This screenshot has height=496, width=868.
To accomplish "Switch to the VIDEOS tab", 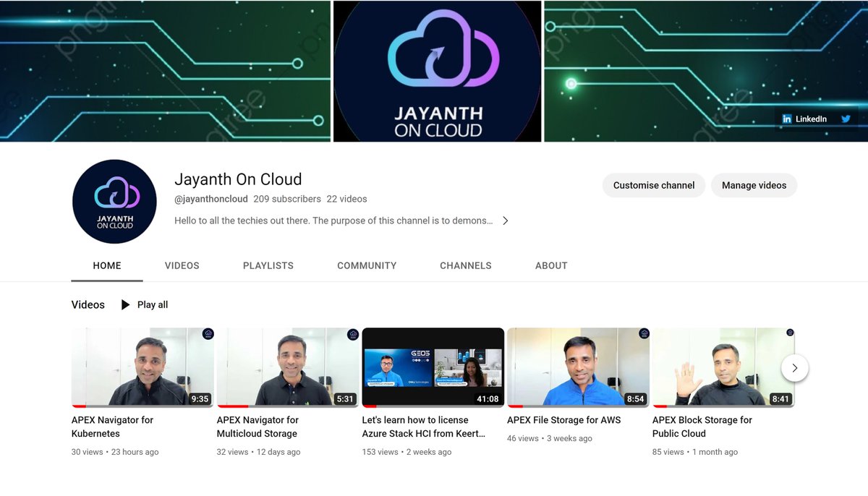I will (182, 265).
